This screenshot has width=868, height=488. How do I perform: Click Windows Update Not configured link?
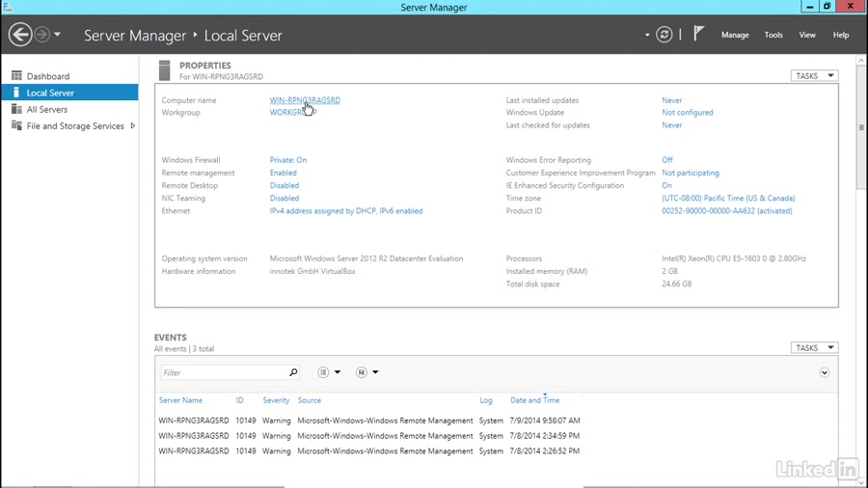point(687,112)
